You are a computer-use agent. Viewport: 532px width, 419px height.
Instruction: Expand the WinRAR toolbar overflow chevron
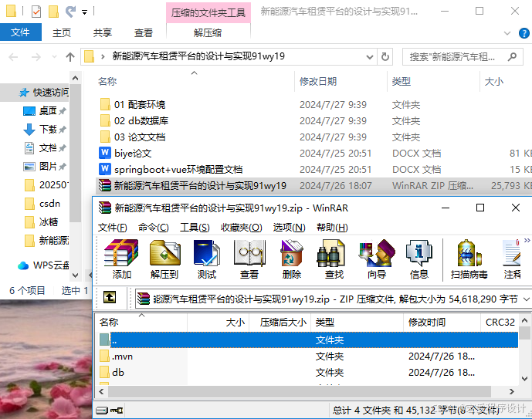pyautogui.click(x=527, y=240)
